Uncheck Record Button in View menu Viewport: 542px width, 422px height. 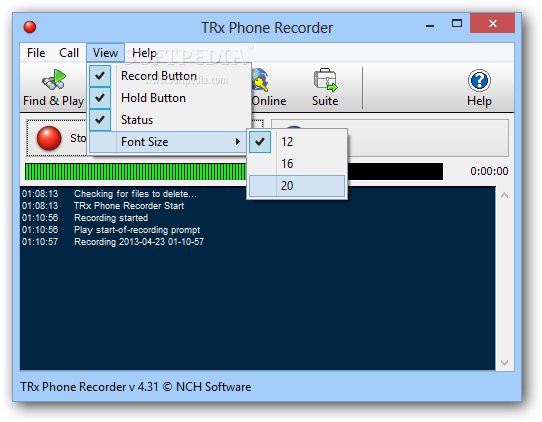point(169,76)
